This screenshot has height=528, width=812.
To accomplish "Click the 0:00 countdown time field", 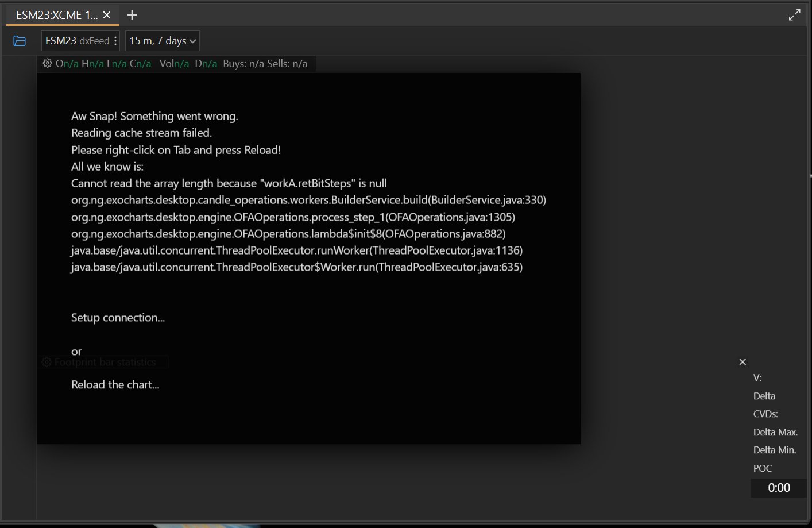I will point(778,488).
